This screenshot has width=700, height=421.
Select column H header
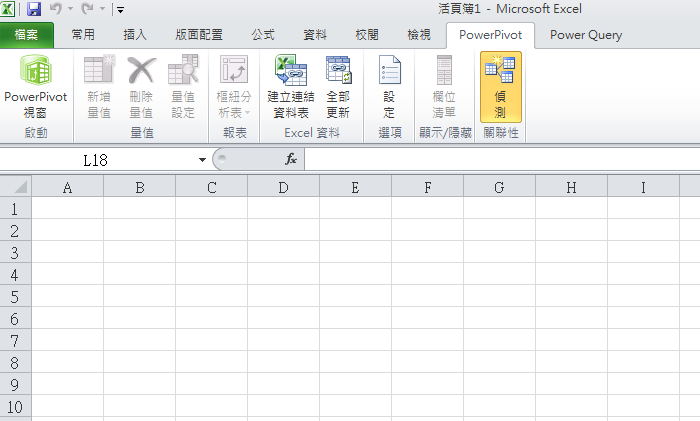(x=571, y=187)
